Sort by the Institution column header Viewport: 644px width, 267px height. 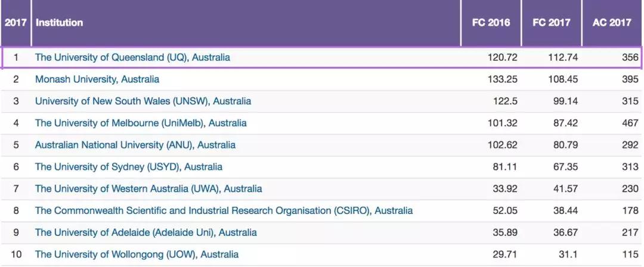pyautogui.click(x=60, y=23)
